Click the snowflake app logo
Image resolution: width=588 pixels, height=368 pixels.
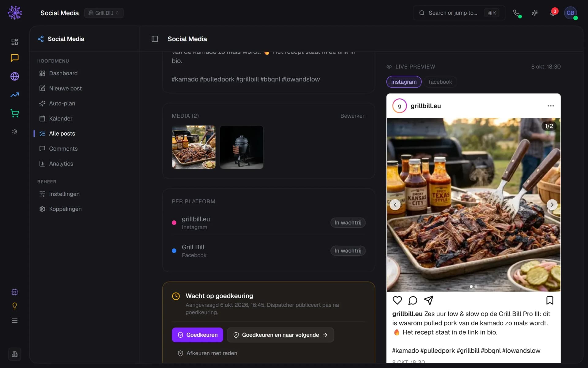(x=15, y=13)
